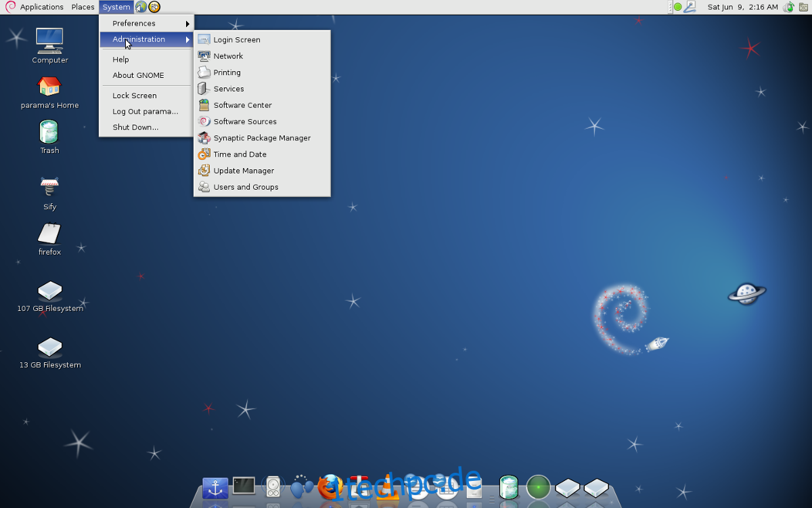Viewport: 812px width, 508px height.
Task: Open the last white drive dock icon
Action: click(597, 488)
